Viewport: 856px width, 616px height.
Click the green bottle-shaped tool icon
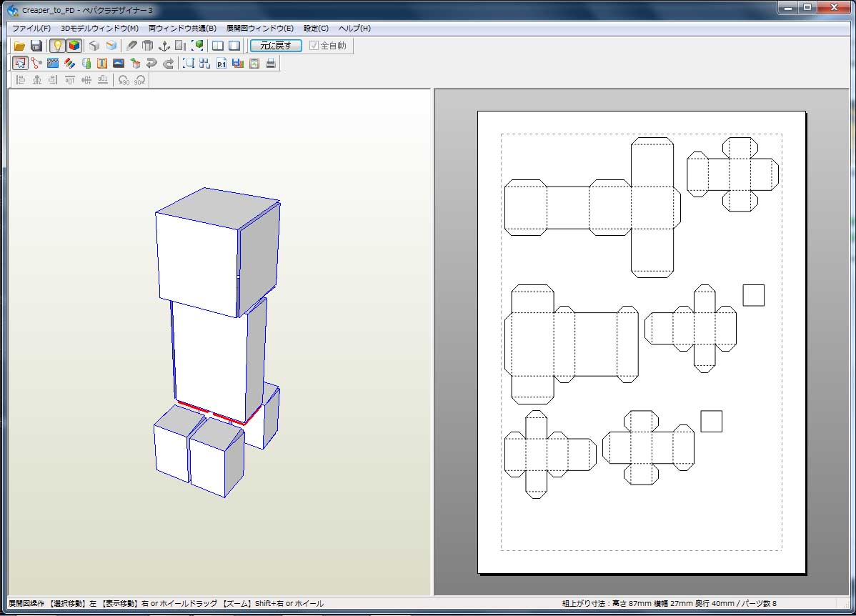pos(86,64)
